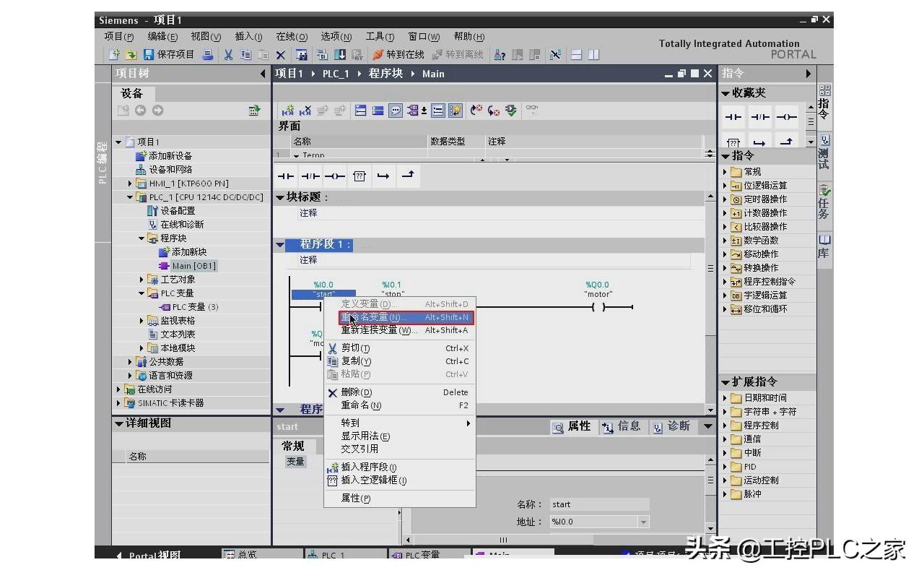Select Main [OB1] in the project tree

pos(187,266)
